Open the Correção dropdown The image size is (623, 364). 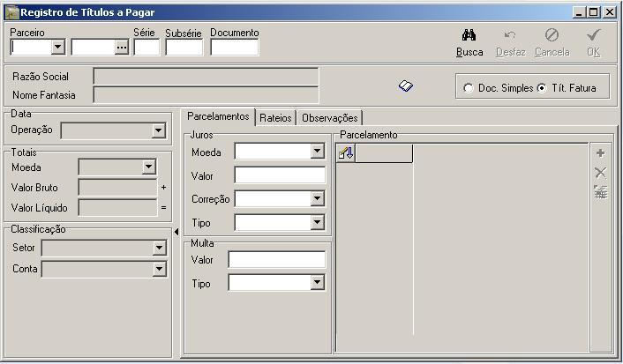(317, 198)
